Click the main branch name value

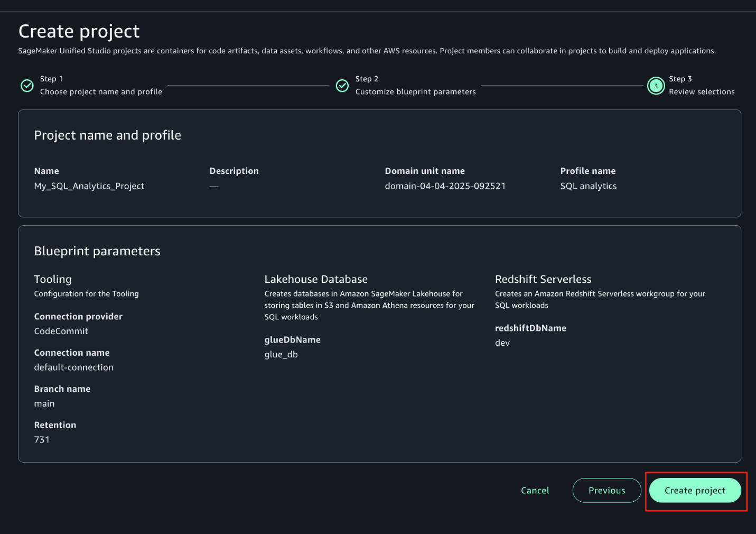coord(44,403)
